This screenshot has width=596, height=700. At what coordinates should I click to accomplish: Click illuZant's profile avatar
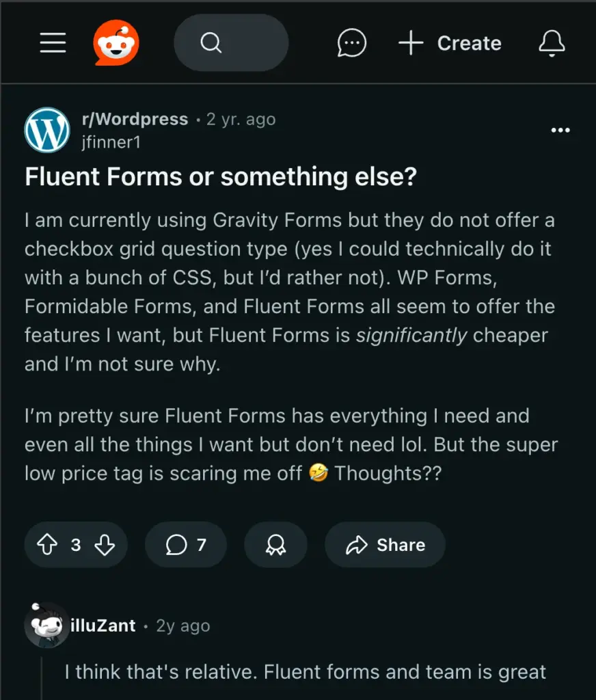46,625
